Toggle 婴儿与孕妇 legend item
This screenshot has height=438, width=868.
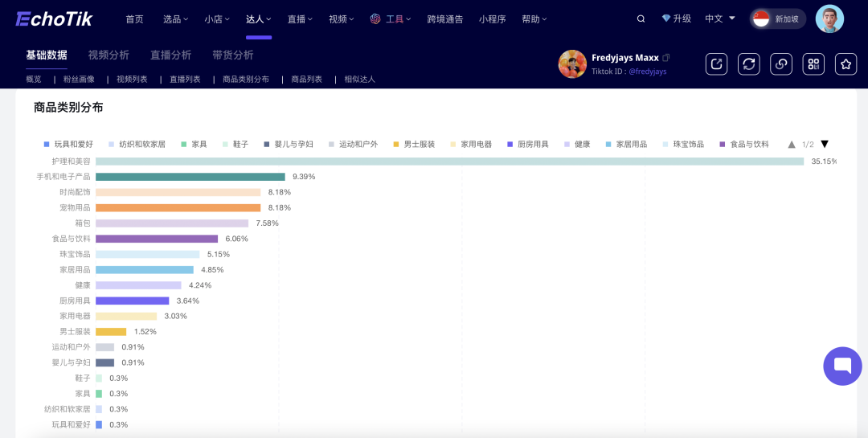pos(289,145)
